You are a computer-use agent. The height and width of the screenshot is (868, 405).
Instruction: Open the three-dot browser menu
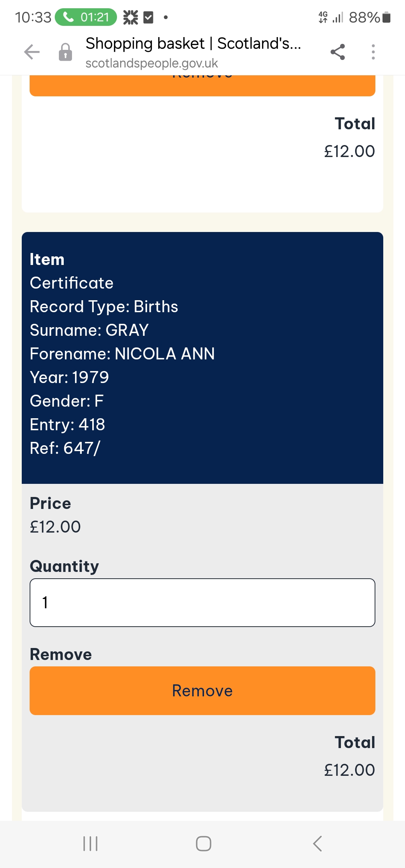coord(373,52)
